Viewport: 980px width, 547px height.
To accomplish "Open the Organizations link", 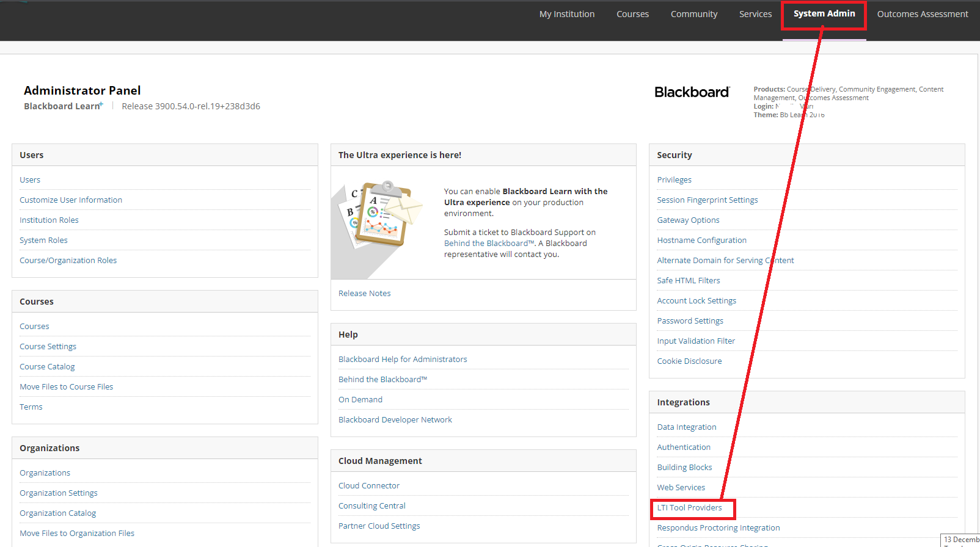I will [x=45, y=473].
